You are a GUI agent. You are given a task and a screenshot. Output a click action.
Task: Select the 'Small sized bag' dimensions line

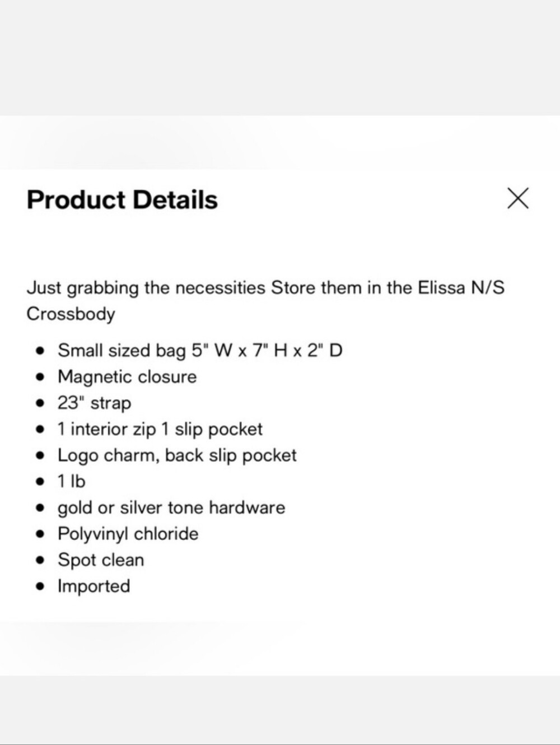pyautogui.click(x=200, y=351)
